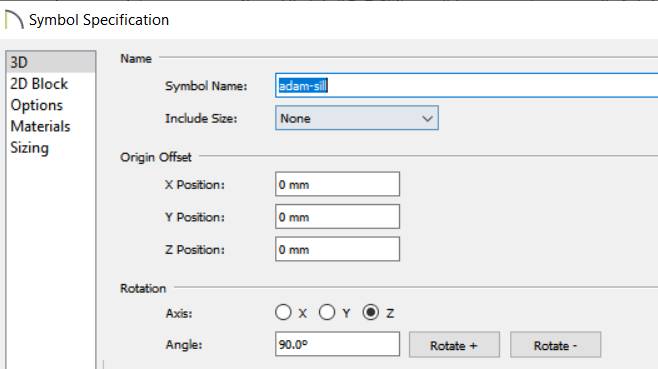The image size is (658, 369).
Task: Click the Symbol Name text field
Action: (x=466, y=86)
